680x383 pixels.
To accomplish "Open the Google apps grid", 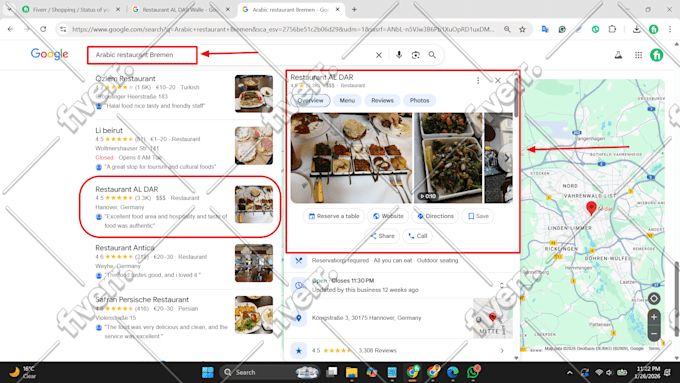I will 638,55.
